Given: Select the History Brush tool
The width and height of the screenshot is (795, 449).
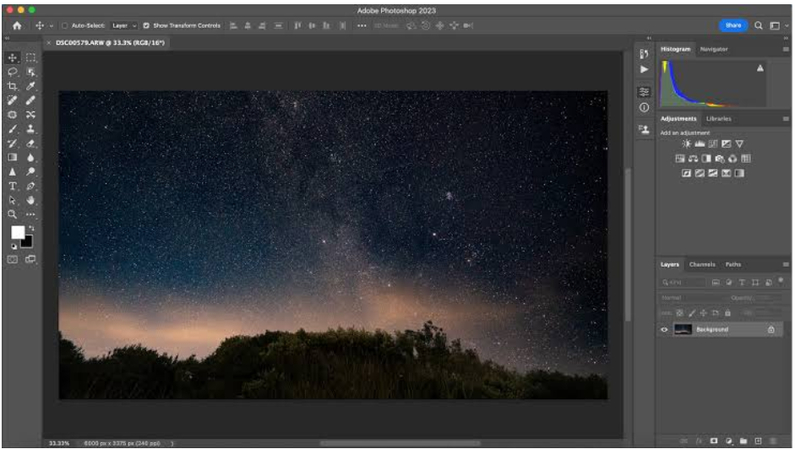Looking at the screenshot, I should click(x=13, y=143).
